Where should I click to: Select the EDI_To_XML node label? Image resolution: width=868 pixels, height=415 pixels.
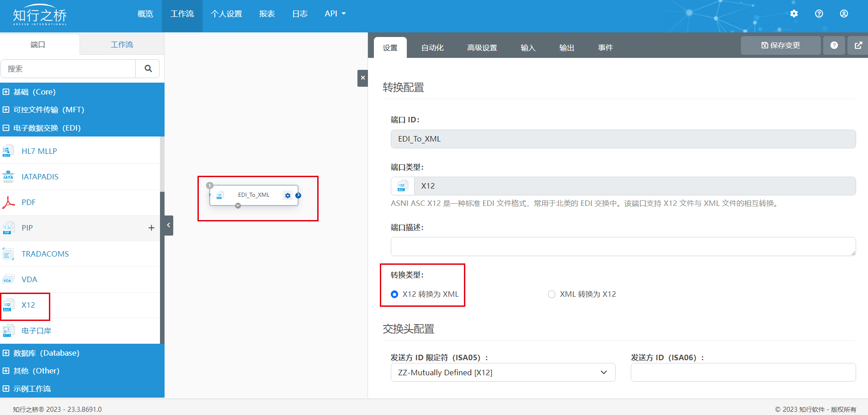pos(254,195)
